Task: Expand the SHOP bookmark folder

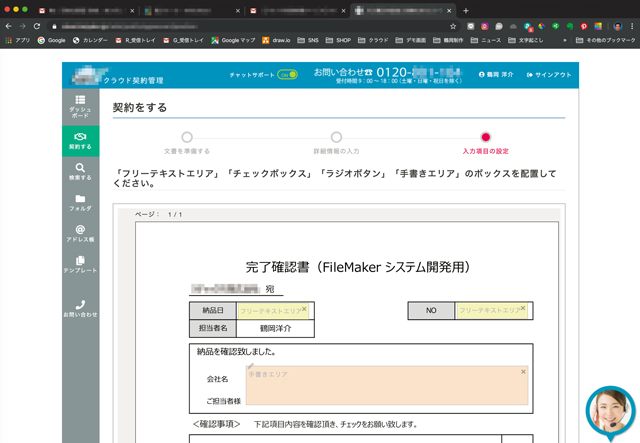Action: 338,40
